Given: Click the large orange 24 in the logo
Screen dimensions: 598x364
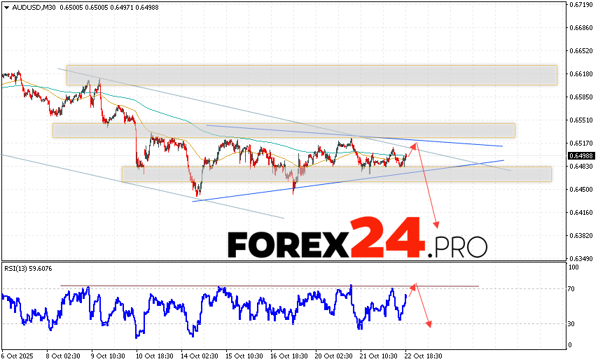Looking at the screenshot, I should click(x=388, y=238).
